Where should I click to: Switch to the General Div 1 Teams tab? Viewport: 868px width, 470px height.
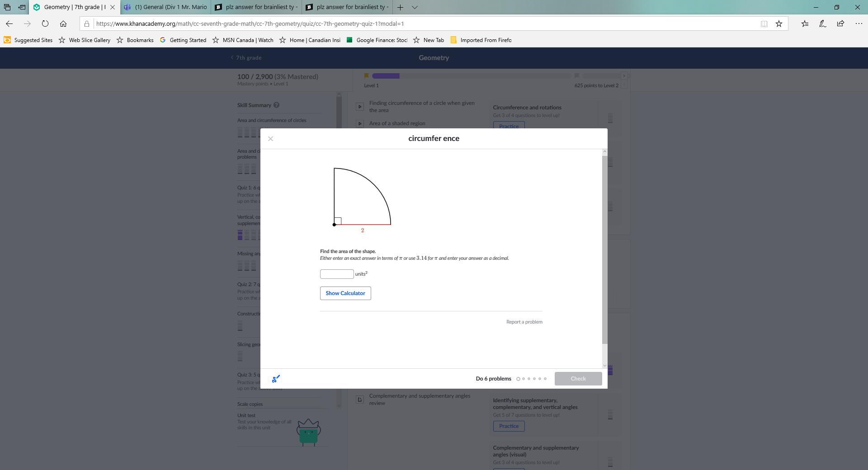pyautogui.click(x=165, y=7)
